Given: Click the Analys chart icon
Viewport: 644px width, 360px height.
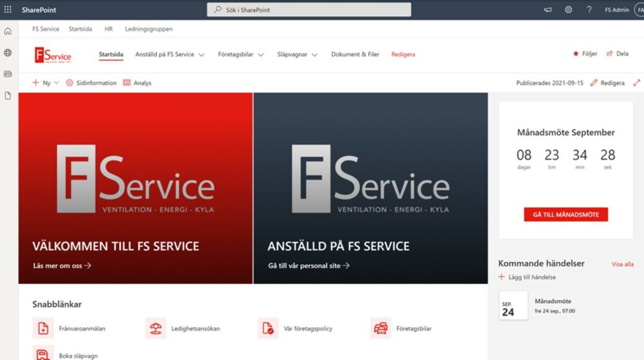Looking at the screenshot, I should tap(127, 82).
